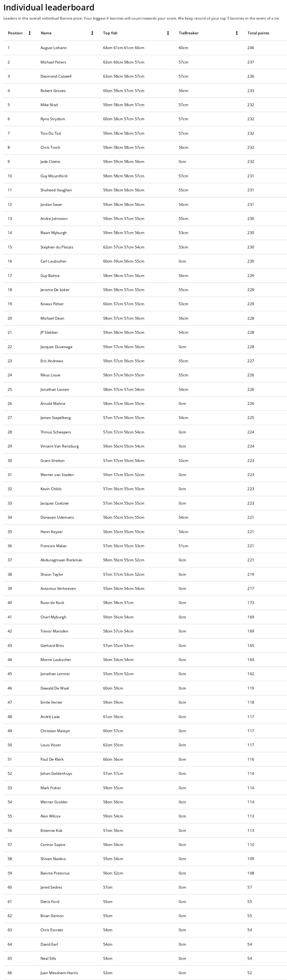287x980 pixels.
Task: Sort TieBreaker column arrow icon
Action: (237, 33)
